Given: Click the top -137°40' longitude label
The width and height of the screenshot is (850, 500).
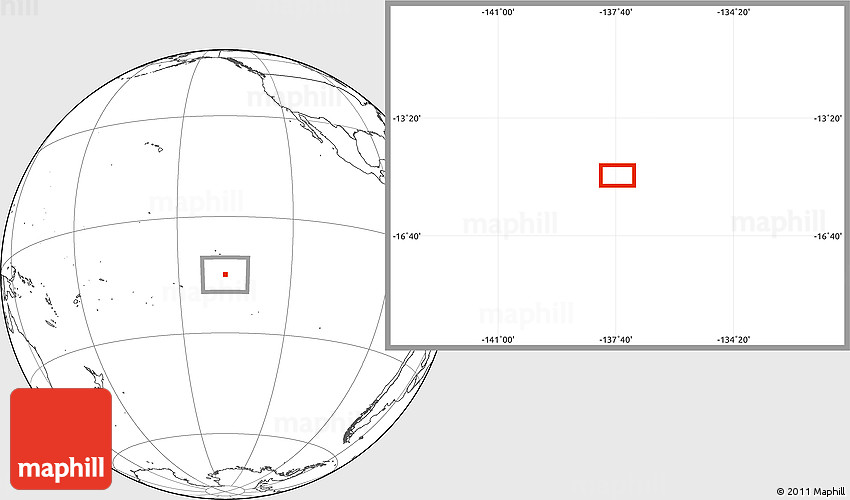Looking at the screenshot, I should tap(616, 12).
